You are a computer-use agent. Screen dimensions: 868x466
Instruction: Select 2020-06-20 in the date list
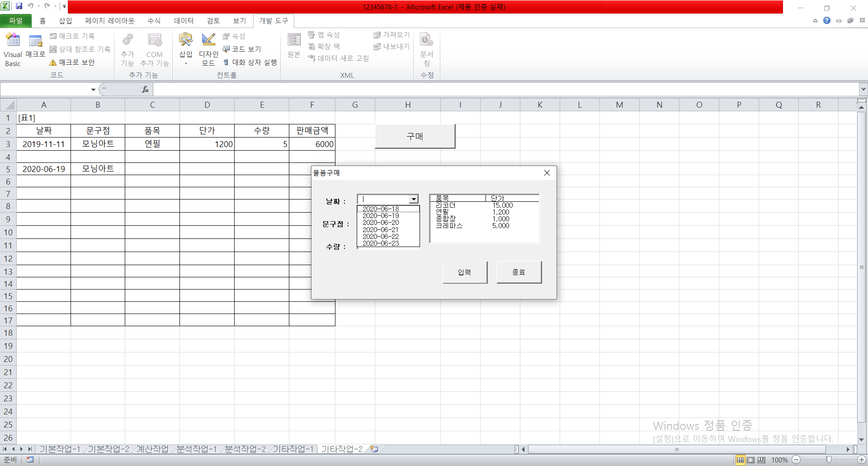381,223
